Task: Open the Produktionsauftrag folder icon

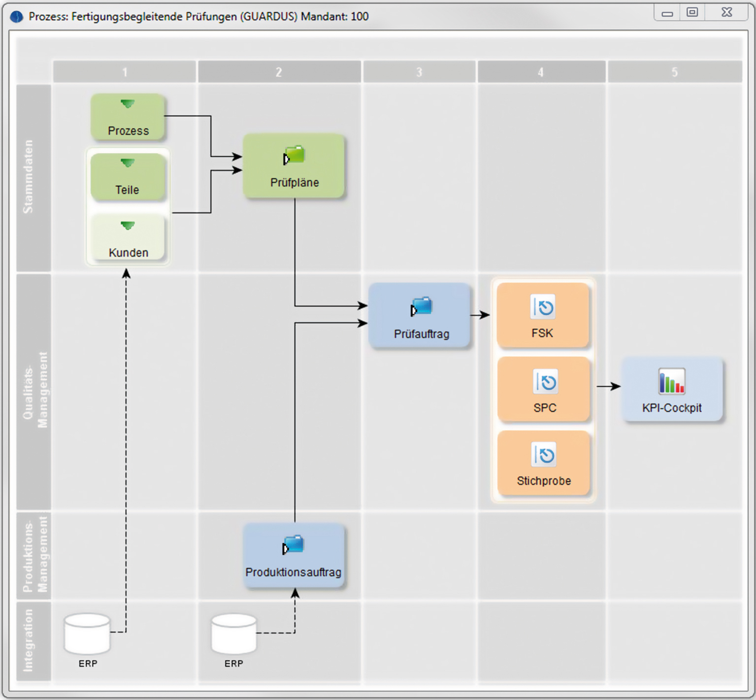Action: point(294,545)
